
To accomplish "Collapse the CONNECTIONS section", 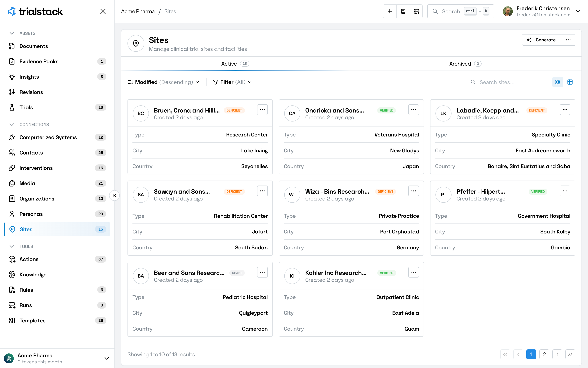I will pos(29,125).
